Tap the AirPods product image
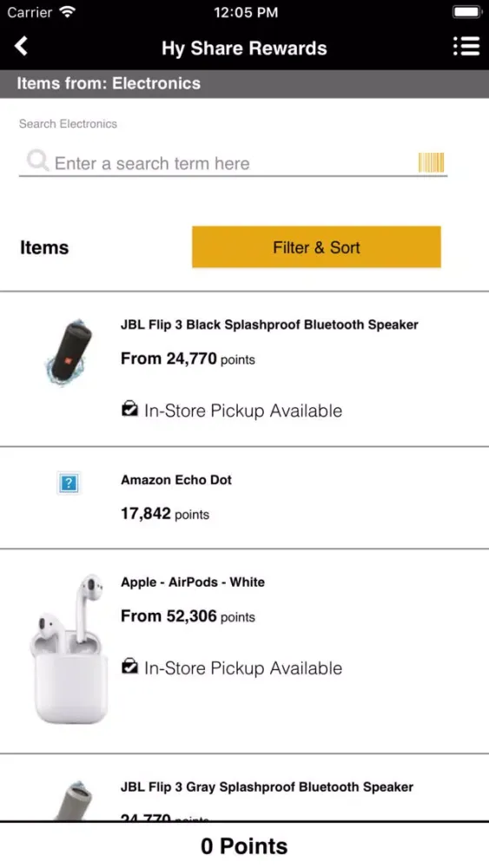Viewport: 489px width, 868px height. pos(69,648)
